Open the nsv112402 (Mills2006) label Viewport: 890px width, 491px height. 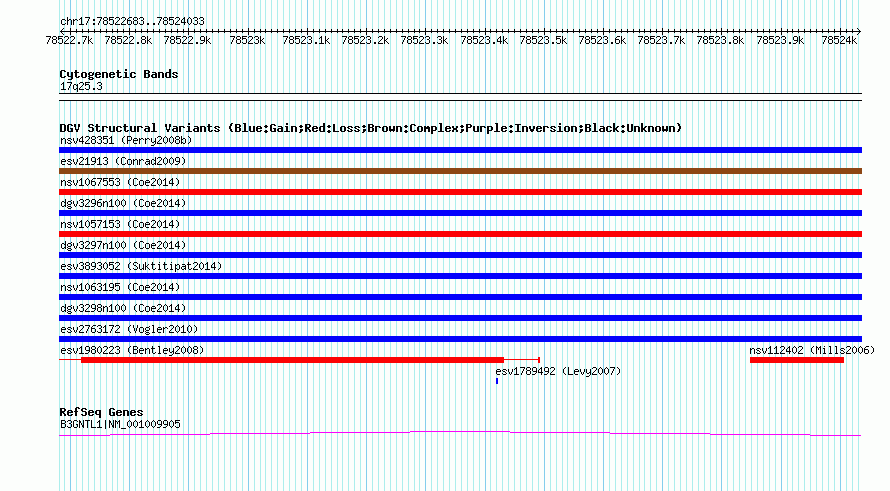812,350
